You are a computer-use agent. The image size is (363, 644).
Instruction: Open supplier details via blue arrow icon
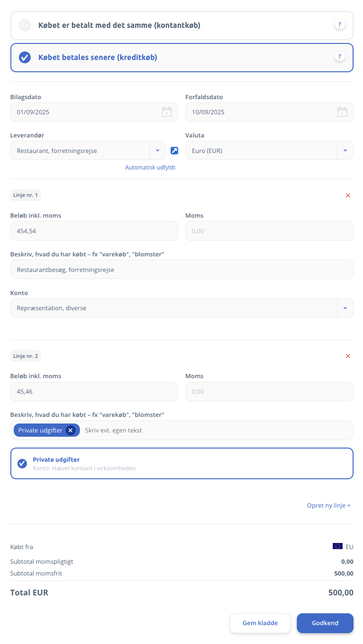[174, 151]
